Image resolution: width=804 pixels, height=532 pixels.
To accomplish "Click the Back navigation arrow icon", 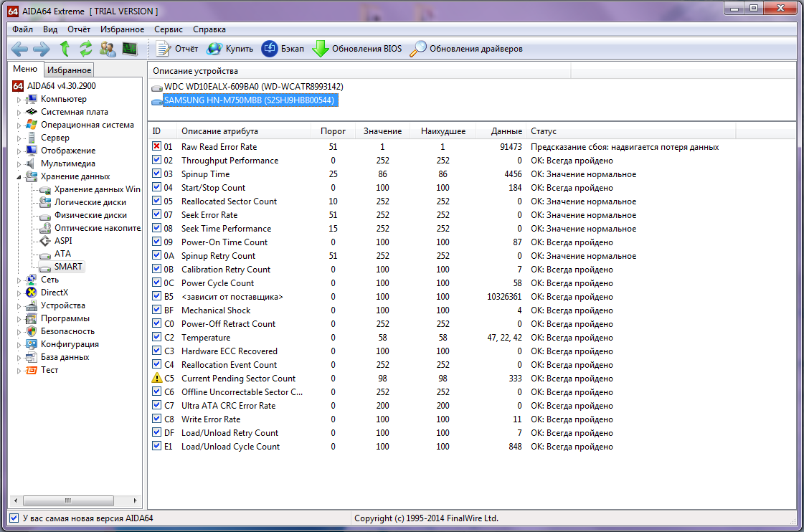I will coord(19,49).
